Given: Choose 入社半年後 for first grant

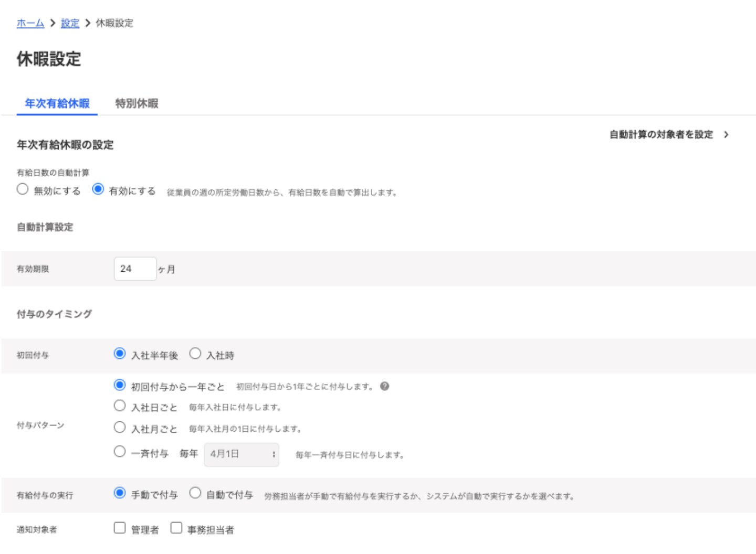Looking at the screenshot, I should pyautogui.click(x=120, y=354).
